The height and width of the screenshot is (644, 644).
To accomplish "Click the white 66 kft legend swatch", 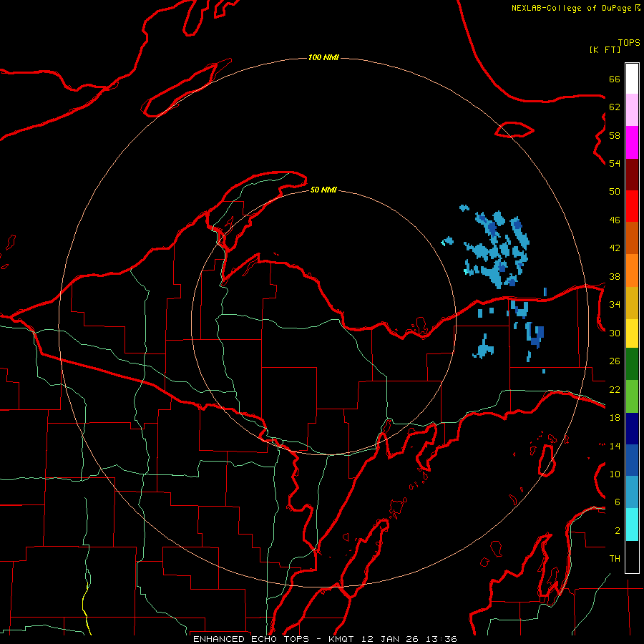I will (632, 79).
